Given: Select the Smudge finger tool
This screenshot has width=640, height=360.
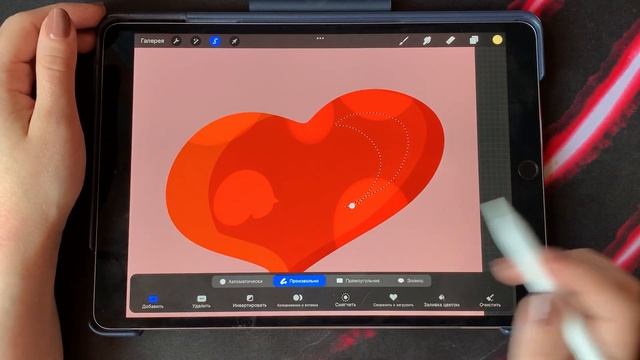Looking at the screenshot, I should pyautogui.click(x=427, y=40).
